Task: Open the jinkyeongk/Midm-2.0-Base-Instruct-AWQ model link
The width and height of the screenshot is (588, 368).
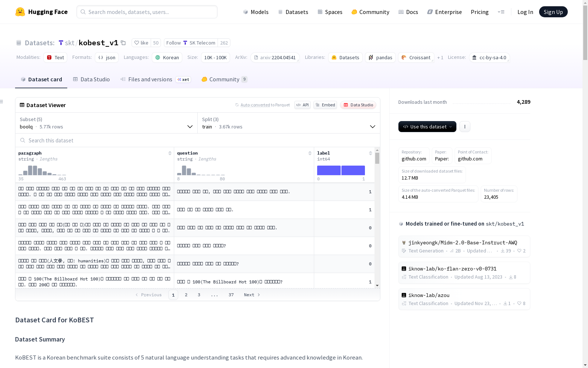Action: pos(462,243)
